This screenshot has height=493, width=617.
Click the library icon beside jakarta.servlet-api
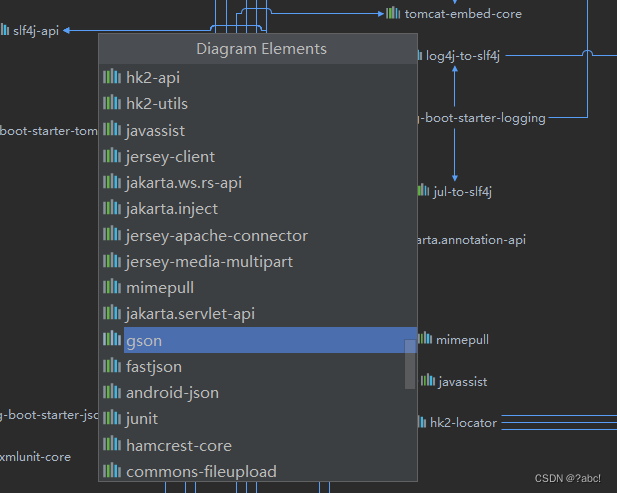112,313
